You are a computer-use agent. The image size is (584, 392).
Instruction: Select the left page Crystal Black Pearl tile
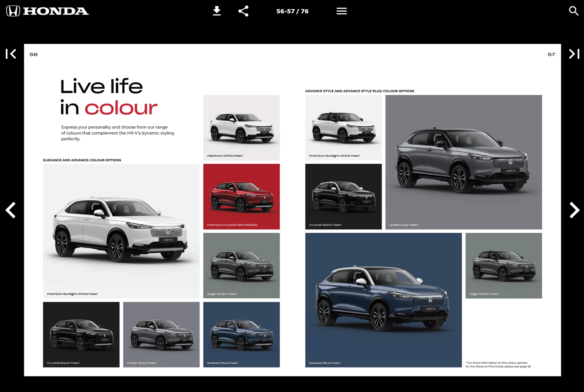(81, 334)
